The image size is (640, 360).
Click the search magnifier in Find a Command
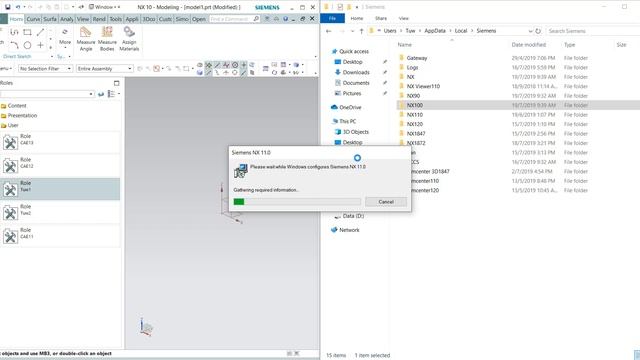pos(256,19)
